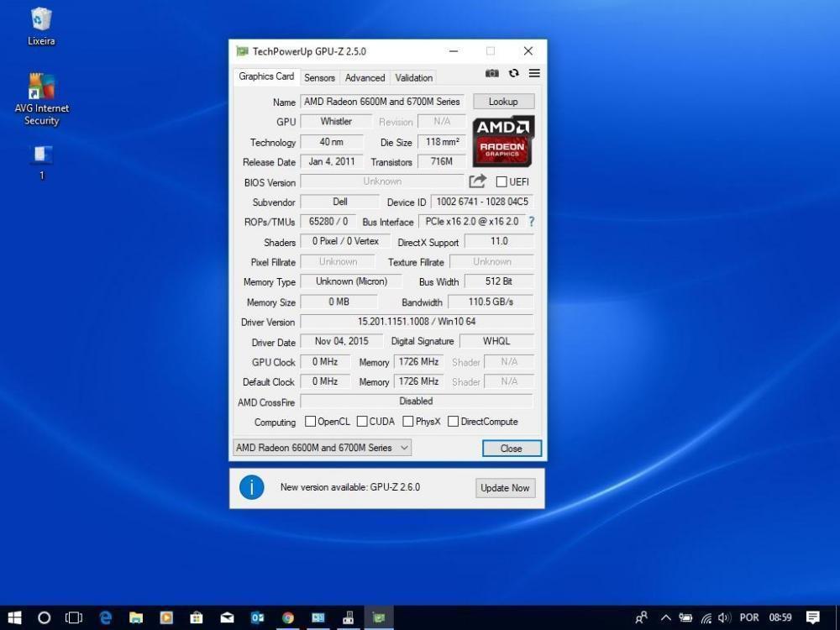Screen dimensions: 840x630
Task: Refresh GPU-Z info with the refresh icon
Action: (x=514, y=73)
